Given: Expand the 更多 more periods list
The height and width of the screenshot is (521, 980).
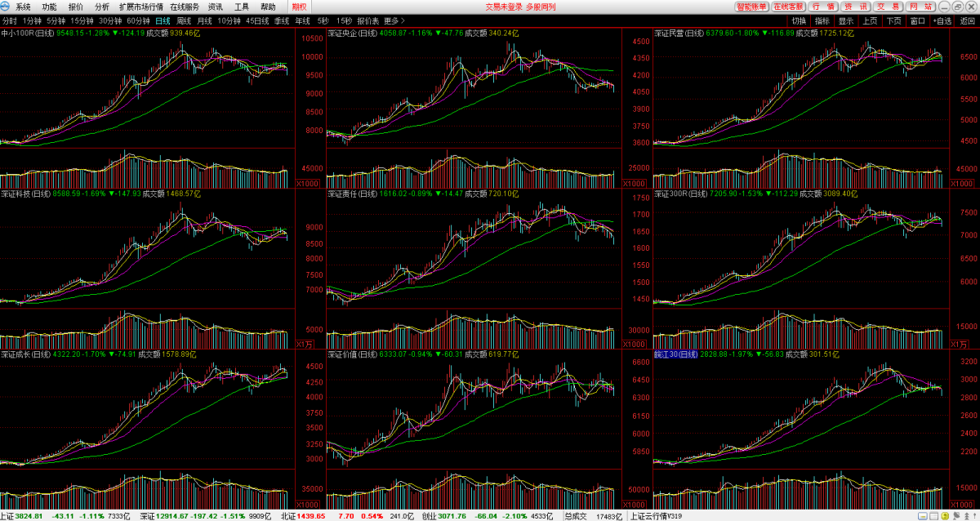Looking at the screenshot, I should (394, 20).
